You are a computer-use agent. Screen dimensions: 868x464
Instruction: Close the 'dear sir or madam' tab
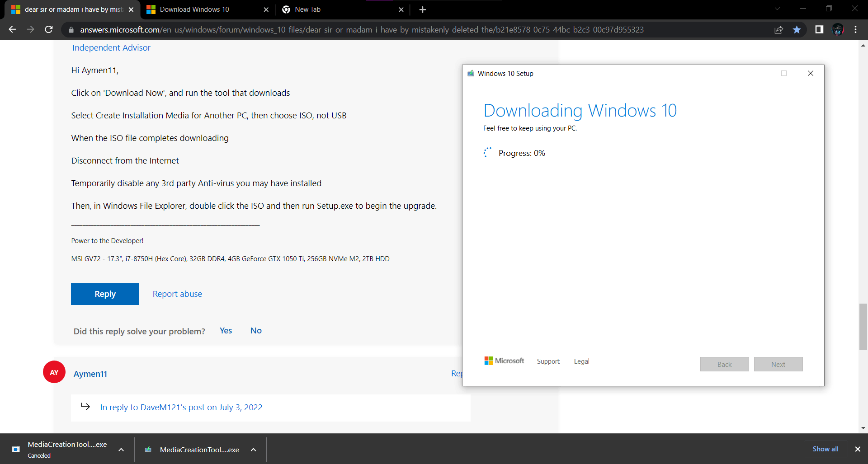pos(131,9)
